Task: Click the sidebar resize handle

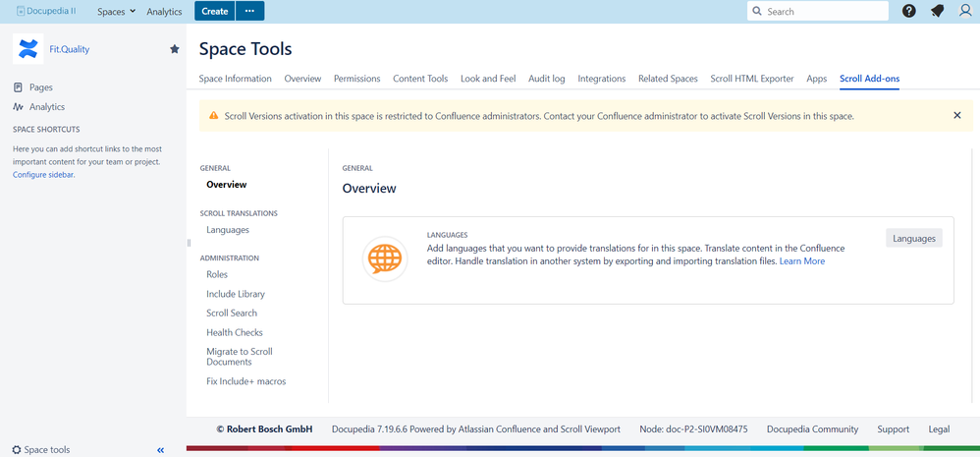Action: coord(189,243)
